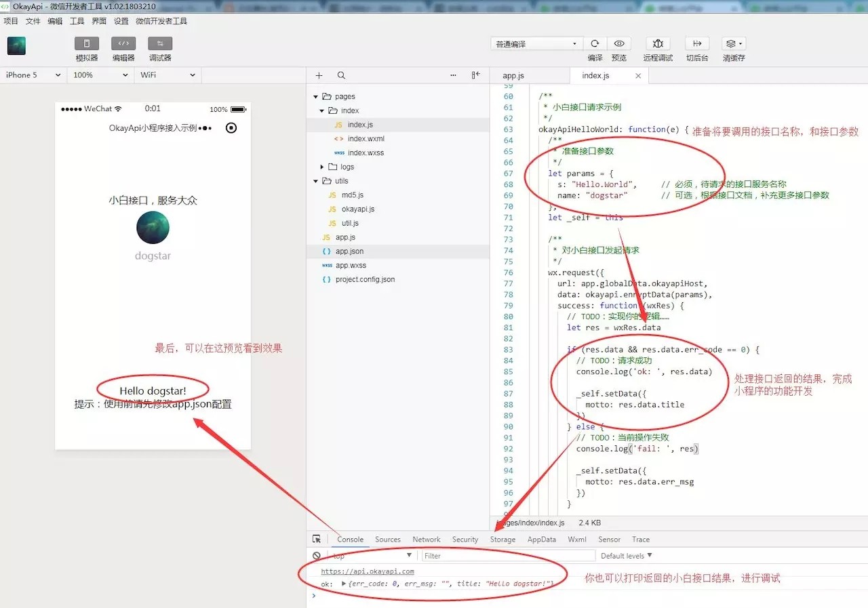Select the element inspector icon in devtools

[317, 540]
